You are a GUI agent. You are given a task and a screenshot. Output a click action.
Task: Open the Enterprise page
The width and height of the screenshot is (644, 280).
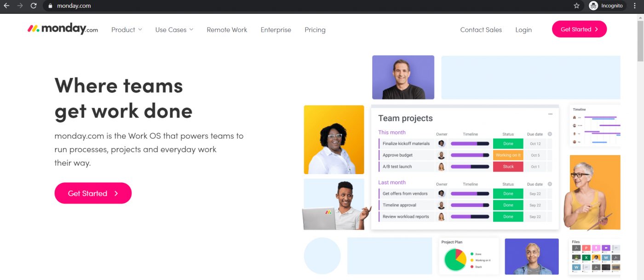pos(276,29)
